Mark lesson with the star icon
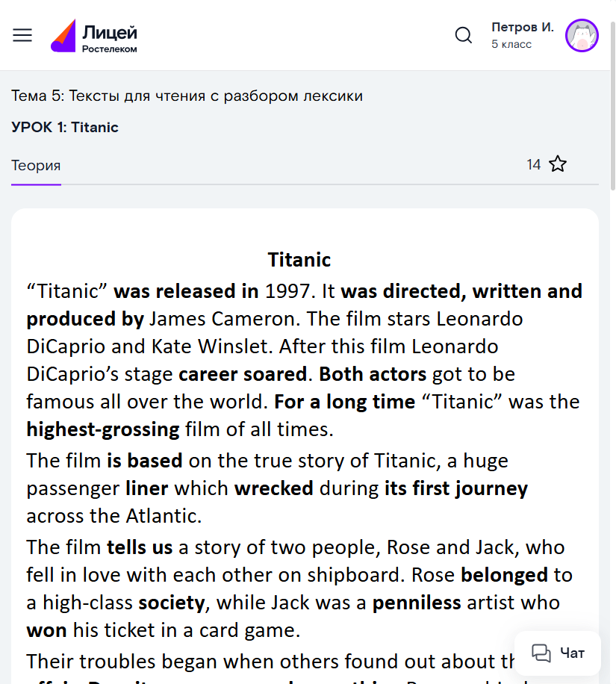Screen dimensions: 616x684 tap(558, 164)
